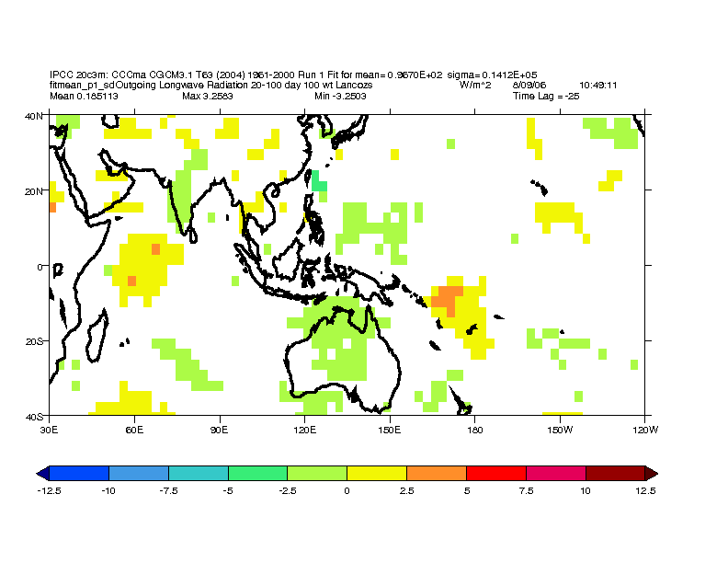Click the '12.5' colorbar tick label
This screenshot has height=563, width=728.
tap(645, 491)
